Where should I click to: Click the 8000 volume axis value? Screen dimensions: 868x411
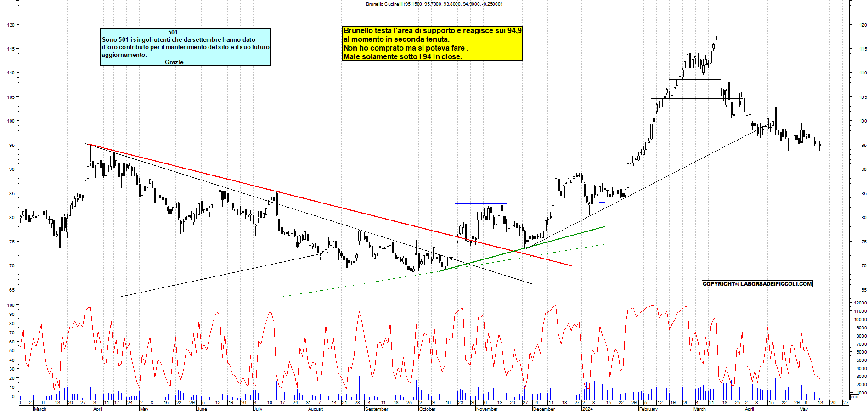point(861,336)
